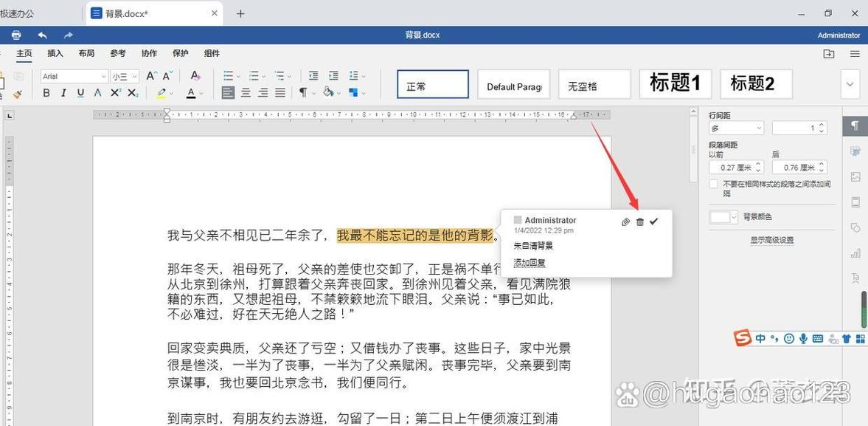
Task: Select center alignment in the toolbar
Action: 246,93
